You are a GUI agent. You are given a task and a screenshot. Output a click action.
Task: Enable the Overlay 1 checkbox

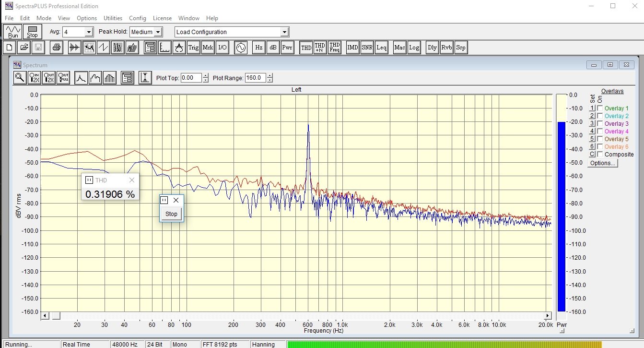tap(600, 108)
